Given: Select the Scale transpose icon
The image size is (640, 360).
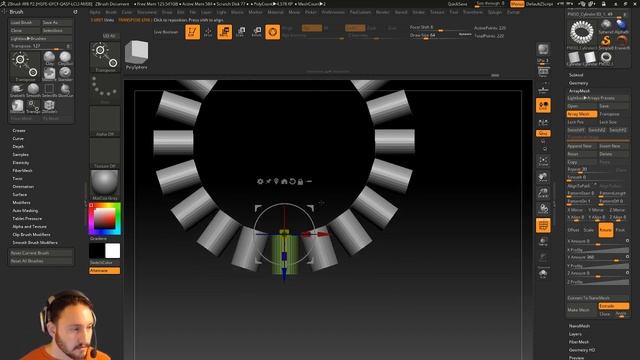Looking at the screenshot, I should click(240, 32).
